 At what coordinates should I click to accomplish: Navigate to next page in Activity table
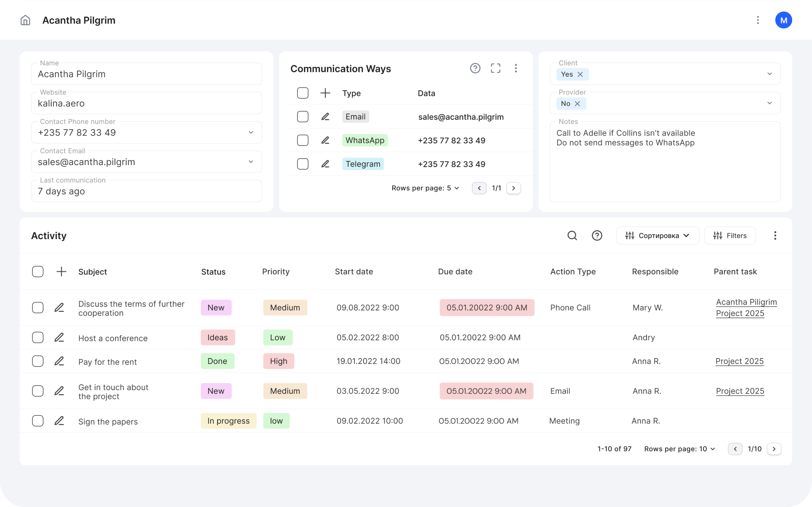(774, 449)
